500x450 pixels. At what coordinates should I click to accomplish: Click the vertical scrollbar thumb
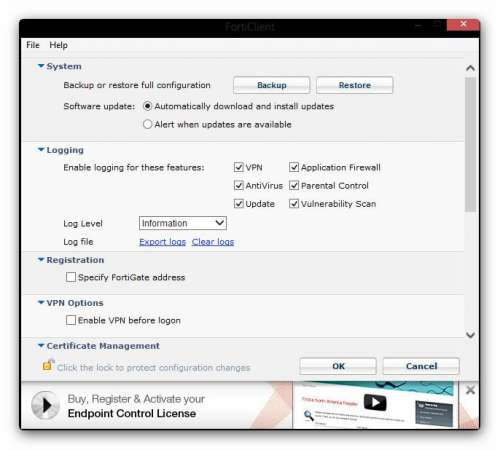coord(470,144)
